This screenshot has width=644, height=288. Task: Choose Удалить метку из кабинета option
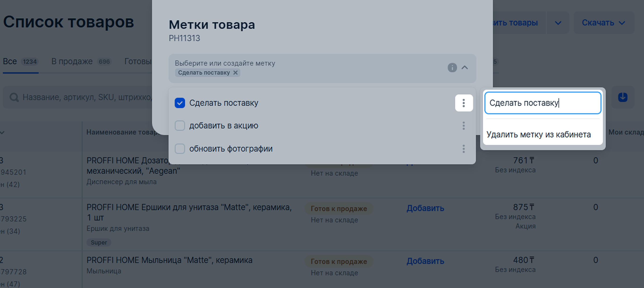click(x=538, y=135)
